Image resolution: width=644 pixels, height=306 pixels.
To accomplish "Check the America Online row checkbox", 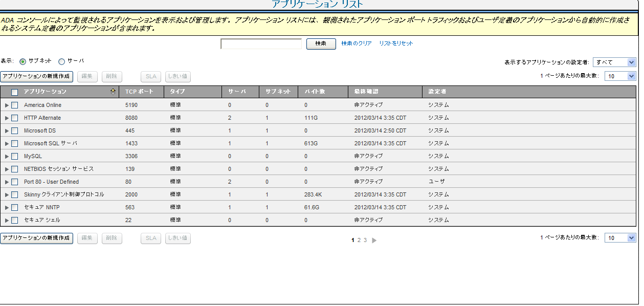I will point(14,105).
